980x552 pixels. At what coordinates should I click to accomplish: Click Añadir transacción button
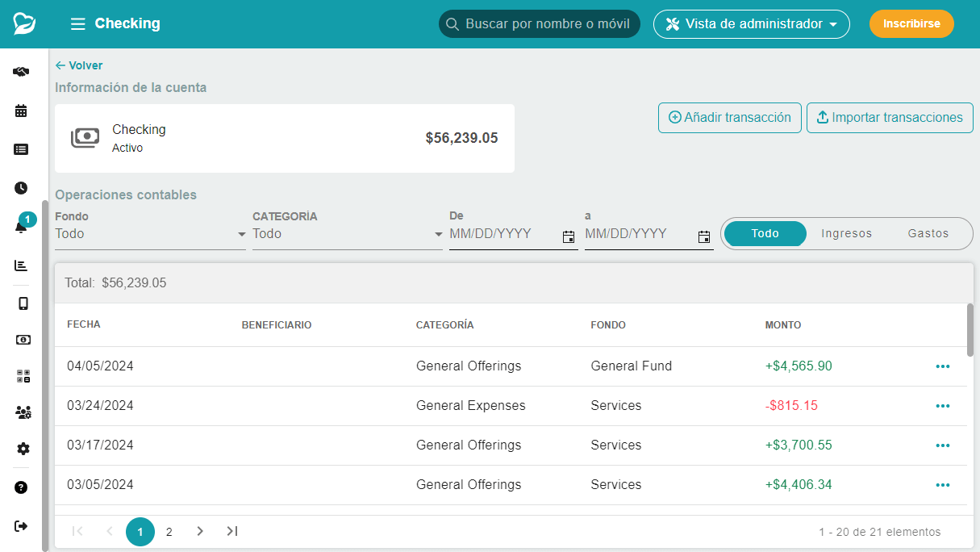coord(730,118)
